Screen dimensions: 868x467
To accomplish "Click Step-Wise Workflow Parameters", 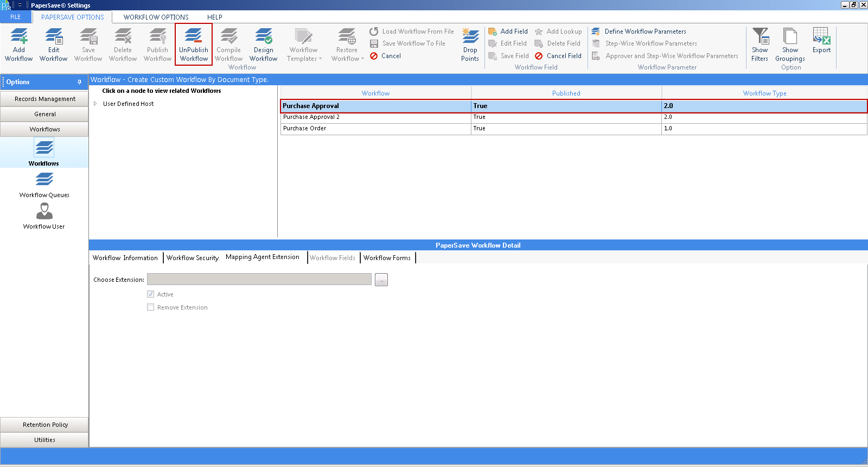I will click(x=644, y=43).
